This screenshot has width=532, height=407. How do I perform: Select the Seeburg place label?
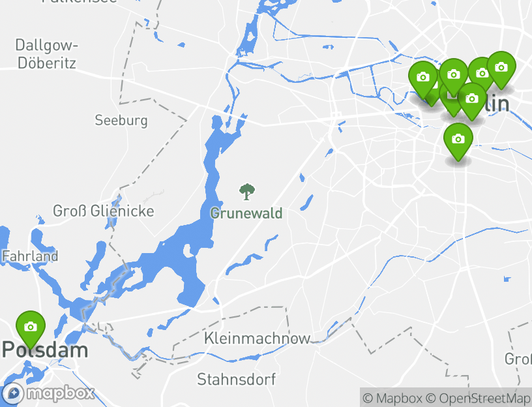(x=121, y=120)
